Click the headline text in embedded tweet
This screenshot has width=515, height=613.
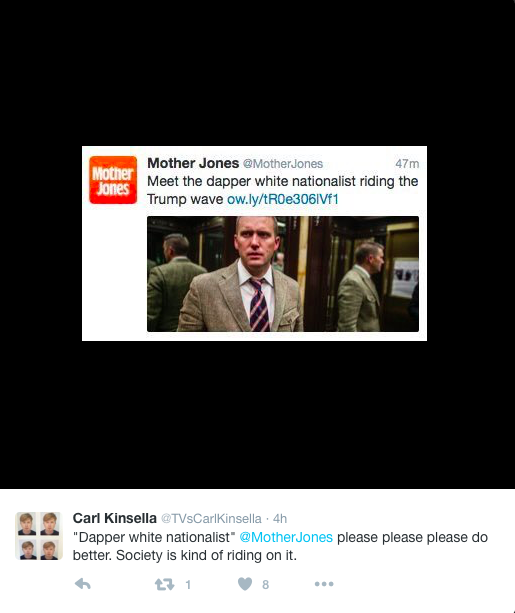click(x=282, y=190)
